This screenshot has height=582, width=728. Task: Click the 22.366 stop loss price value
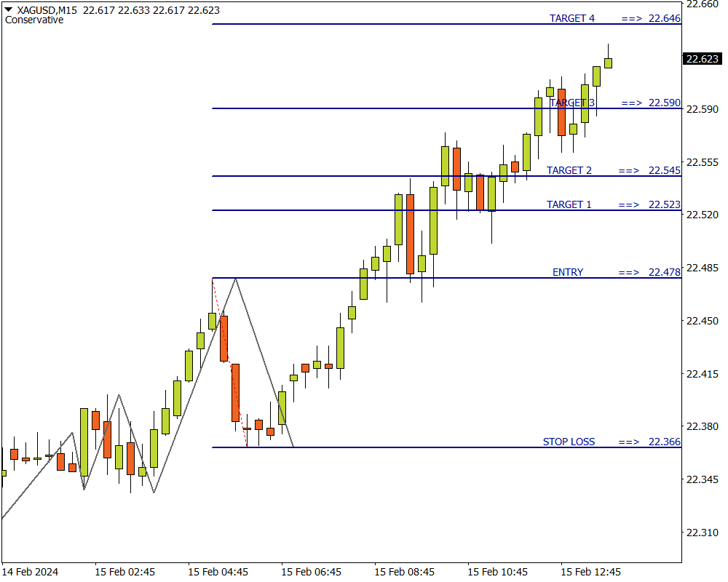coord(664,442)
